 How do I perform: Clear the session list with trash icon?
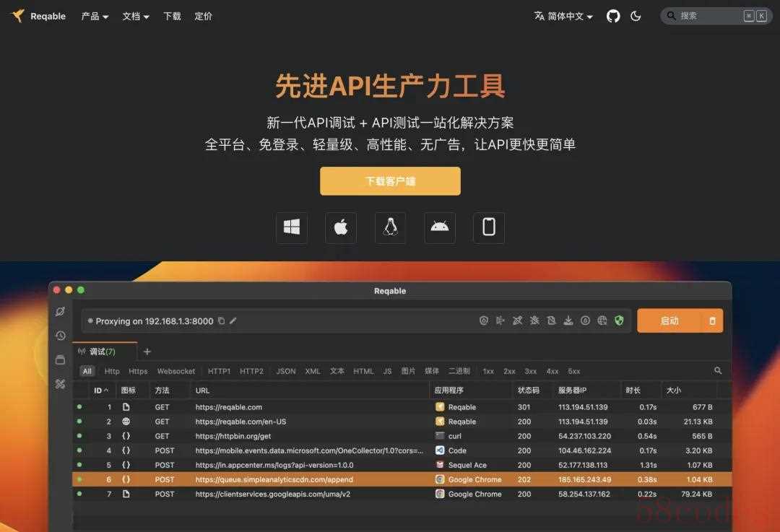pyautogui.click(x=712, y=320)
